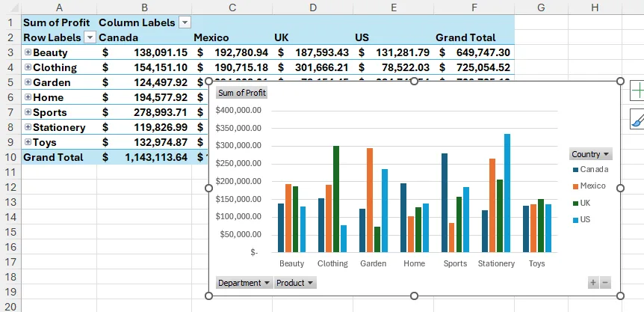This screenshot has width=644, height=312.
Task: Expand the Toys row group
Action: pos(28,142)
